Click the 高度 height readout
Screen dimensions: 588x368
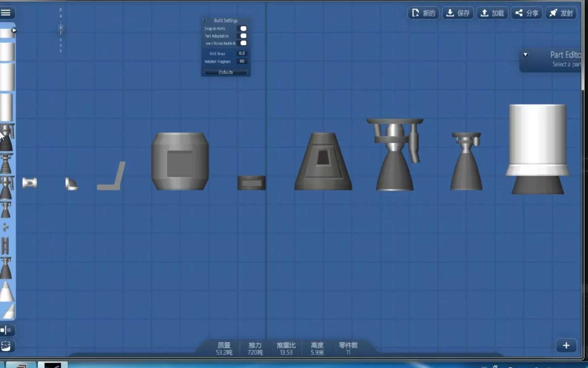point(317,349)
